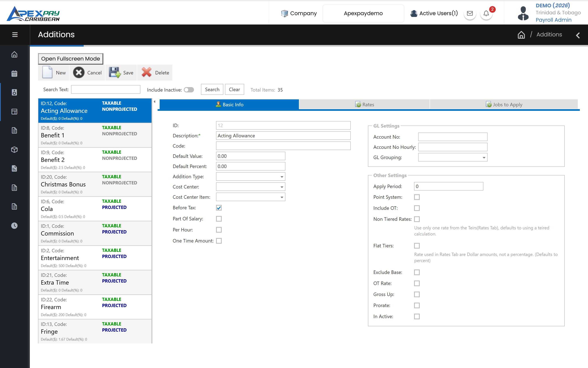This screenshot has height=368, width=588.
Task: Click the Account No input field
Action: [x=453, y=137]
